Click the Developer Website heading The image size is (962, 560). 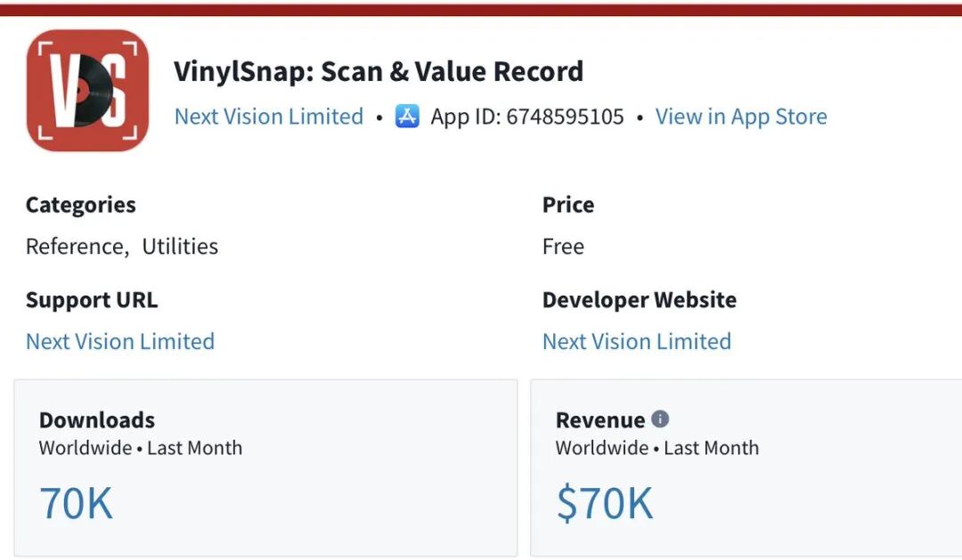pos(640,300)
